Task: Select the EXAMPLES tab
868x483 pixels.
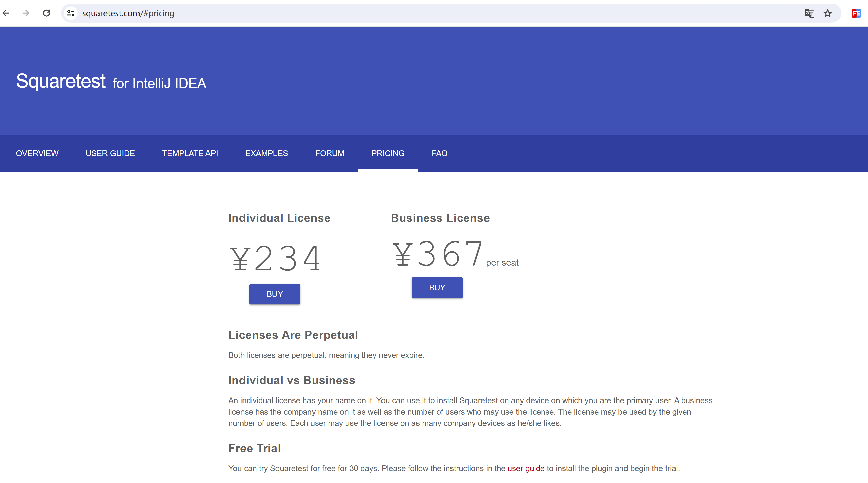Action: tap(266, 153)
